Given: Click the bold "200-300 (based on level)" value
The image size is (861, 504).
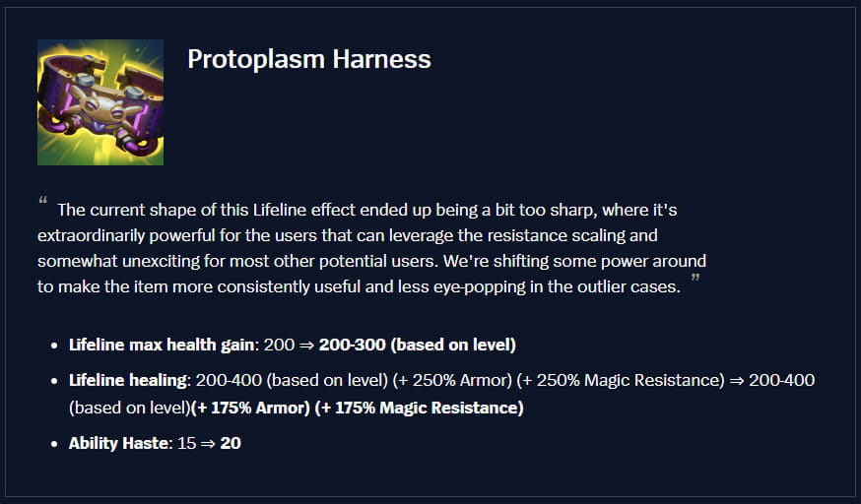Looking at the screenshot, I should pos(418,346).
